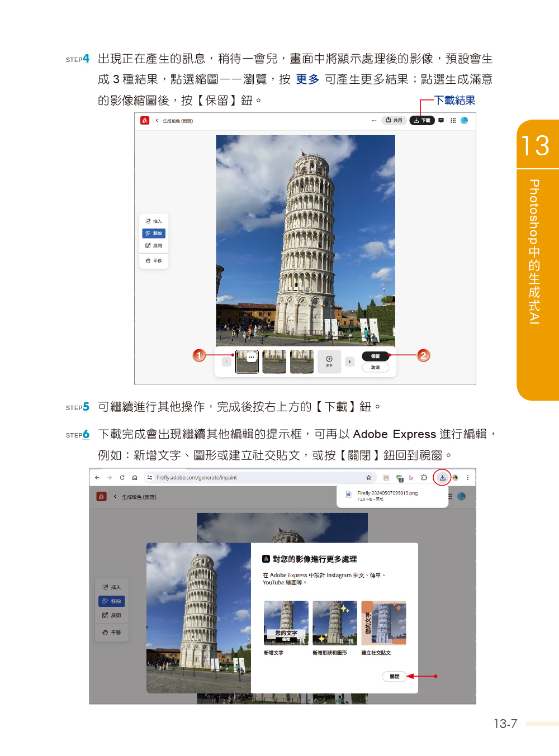Choose the 建立社交貼文 option card

coord(383,624)
